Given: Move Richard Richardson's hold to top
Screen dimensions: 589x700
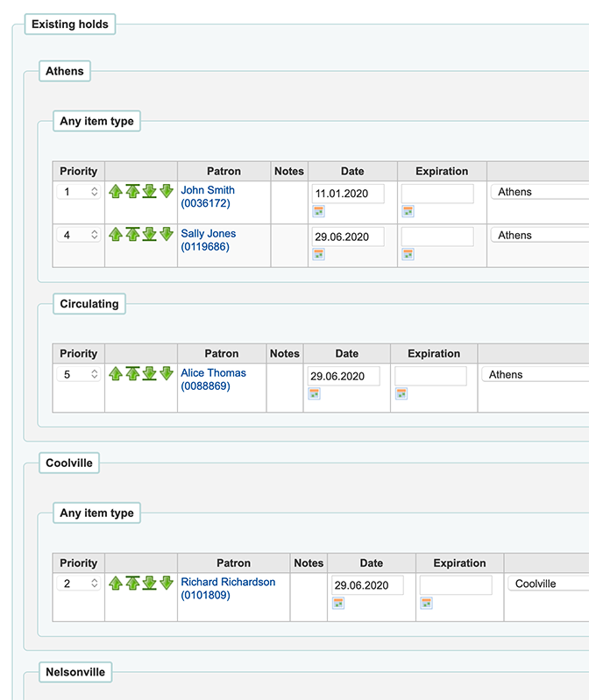Looking at the screenshot, I should pos(132,583).
